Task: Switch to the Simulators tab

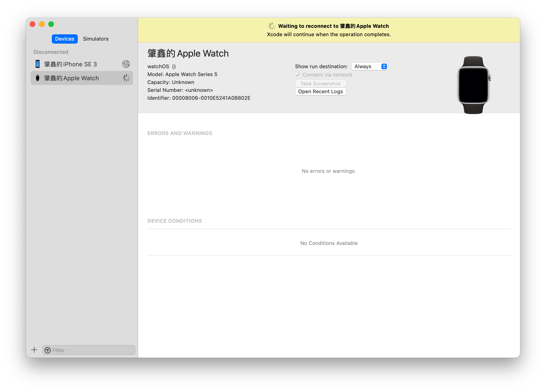Action: [x=96, y=39]
